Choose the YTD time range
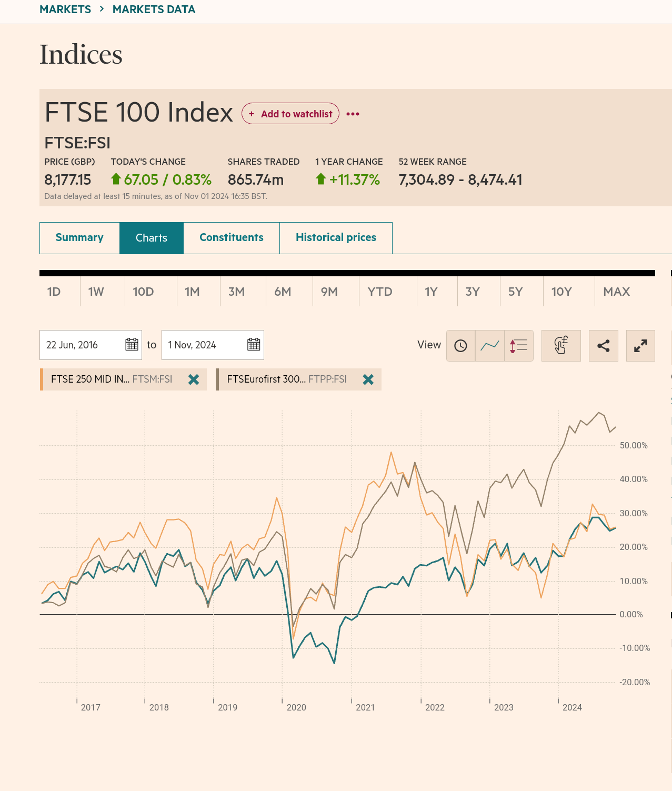The height and width of the screenshot is (791, 672). coord(382,292)
